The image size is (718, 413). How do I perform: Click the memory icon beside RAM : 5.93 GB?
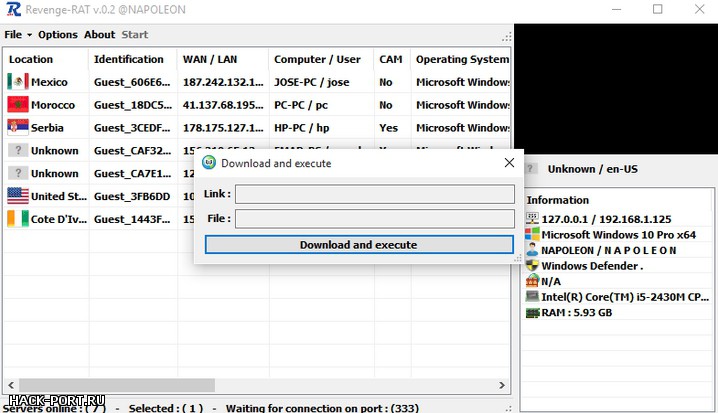coord(532,313)
